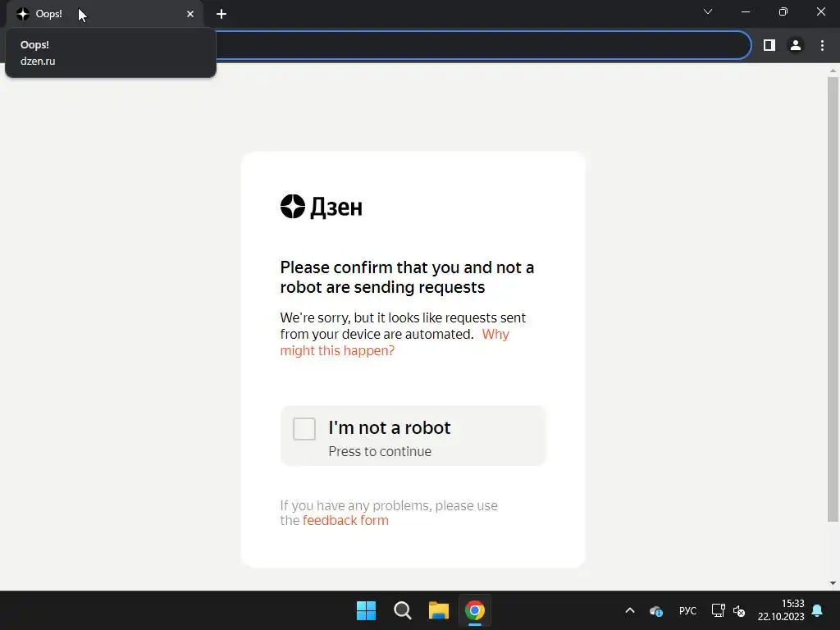Open File Explorer from the taskbar
Viewport: 840px width, 630px height.
[439, 610]
